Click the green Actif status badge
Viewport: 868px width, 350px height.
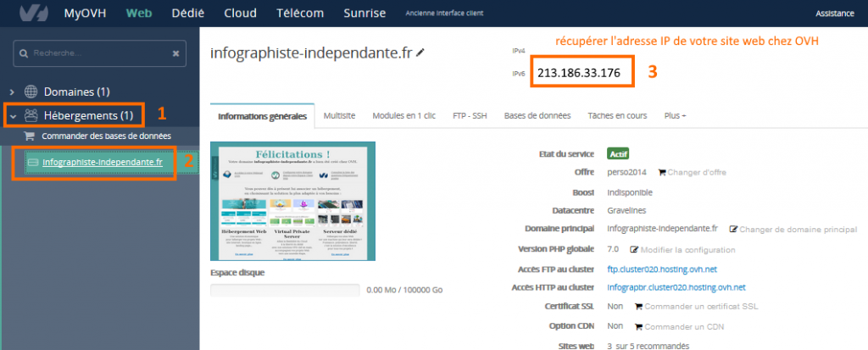tap(618, 154)
